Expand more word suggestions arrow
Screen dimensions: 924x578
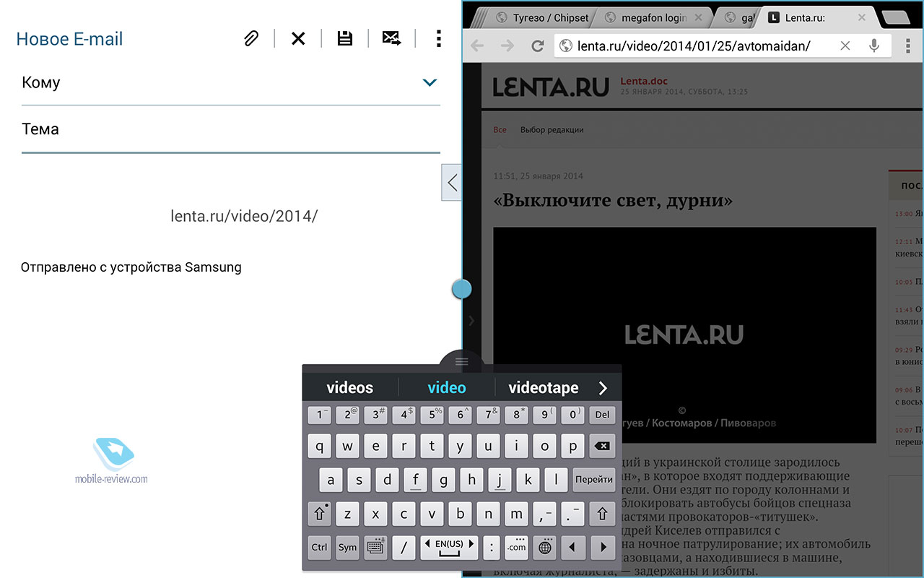coord(603,388)
